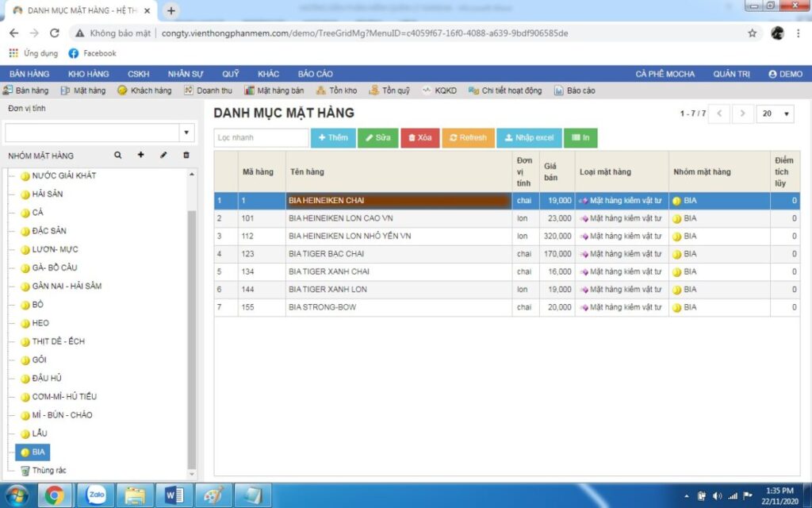Select the THỊT DÊ - ẾCH group

pyautogui.click(x=58, y=341)
